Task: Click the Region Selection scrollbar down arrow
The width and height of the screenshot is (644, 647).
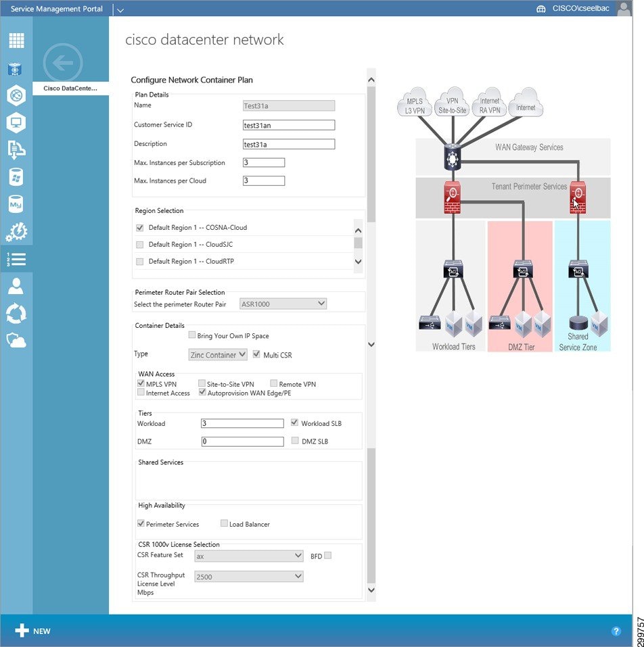Action: (358, 262)
